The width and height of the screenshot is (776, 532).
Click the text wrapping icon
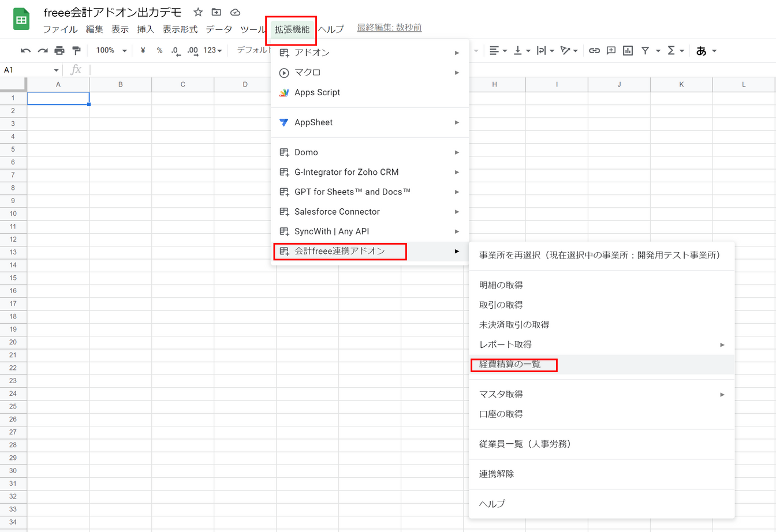[x=541, y=51]
